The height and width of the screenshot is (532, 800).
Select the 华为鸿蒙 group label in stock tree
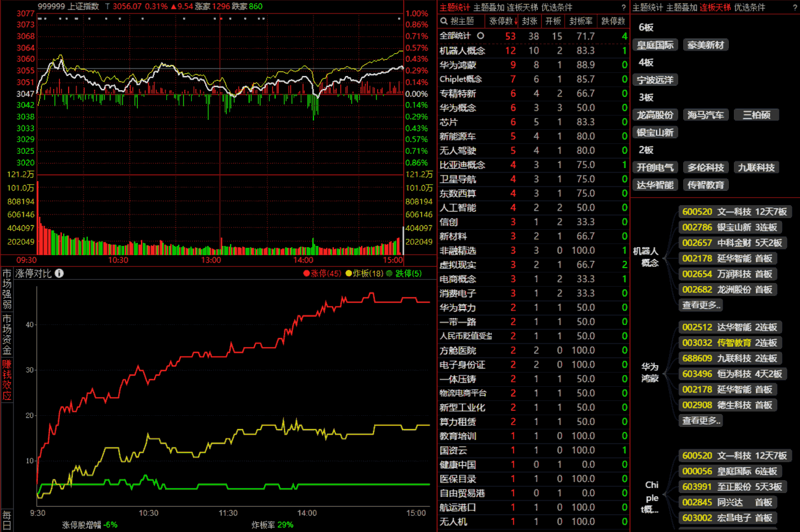click(649, 372)
